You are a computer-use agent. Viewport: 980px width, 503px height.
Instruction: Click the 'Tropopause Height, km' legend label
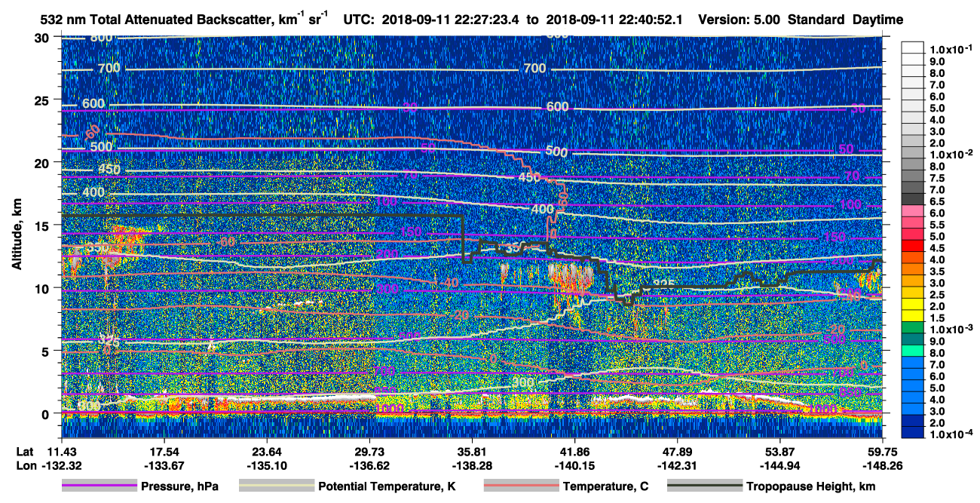[x=810, y=486]
